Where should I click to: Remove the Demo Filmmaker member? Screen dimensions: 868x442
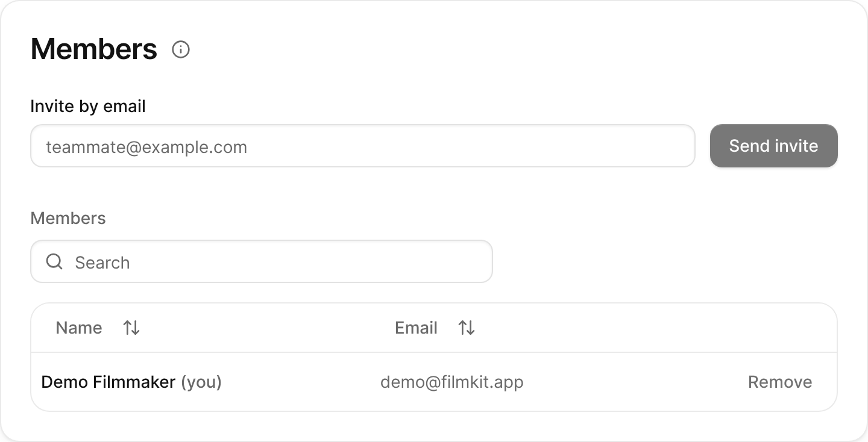click(780, 382)
